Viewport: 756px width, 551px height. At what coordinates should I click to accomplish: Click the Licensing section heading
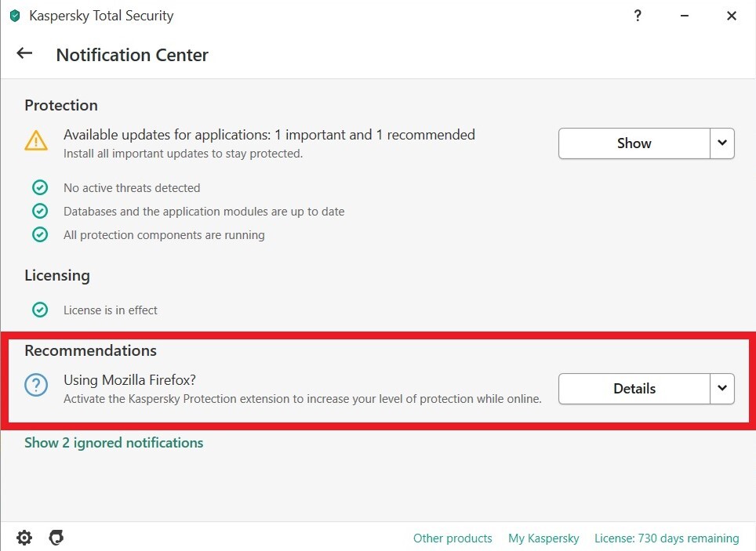57,275
